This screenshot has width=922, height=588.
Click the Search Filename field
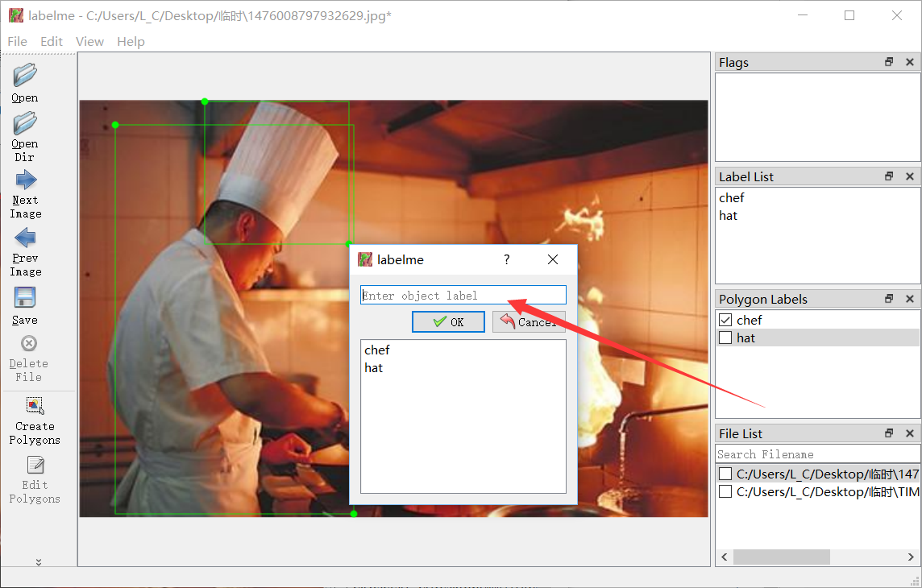(x=817, y=454)
